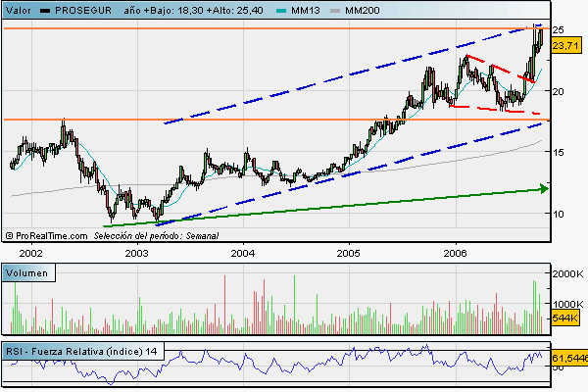Click the 2003 time axis label
This screenshot has width=588, height=392.
click(137, 253)
